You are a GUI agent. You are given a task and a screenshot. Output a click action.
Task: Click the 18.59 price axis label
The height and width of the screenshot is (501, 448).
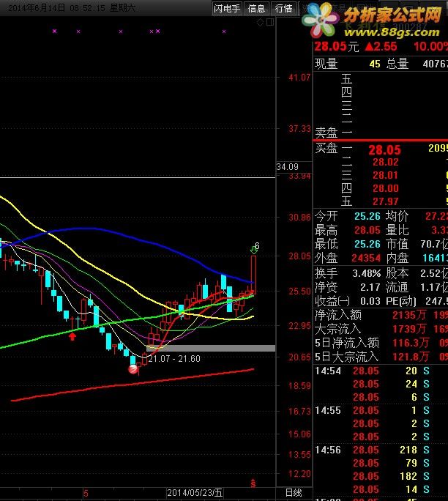299,386
